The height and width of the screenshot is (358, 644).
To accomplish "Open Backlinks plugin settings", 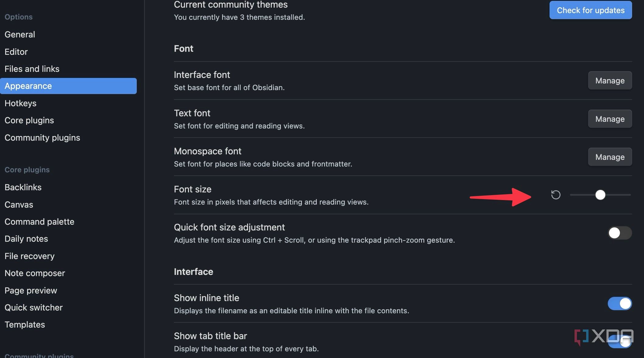I will point(23,187).
